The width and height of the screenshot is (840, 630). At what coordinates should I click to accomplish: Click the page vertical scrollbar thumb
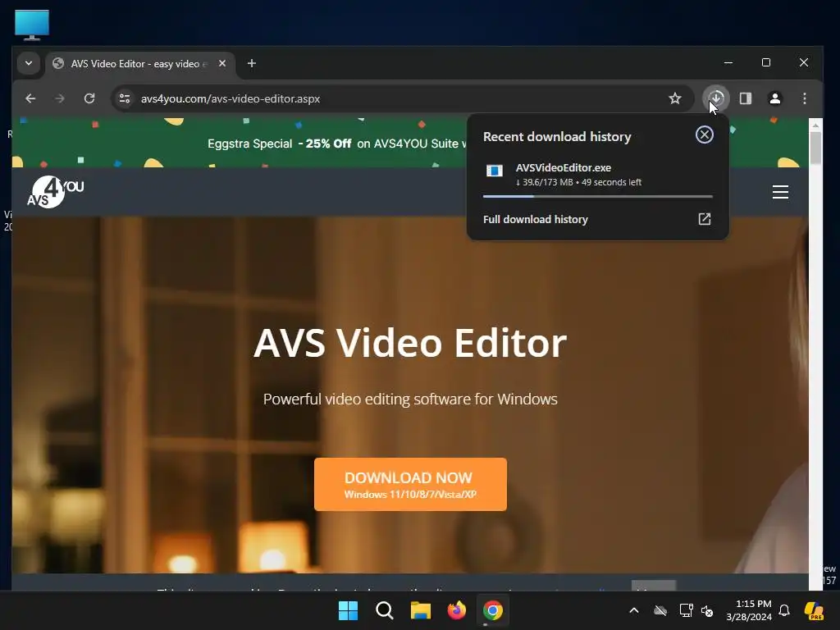point(815,148)
